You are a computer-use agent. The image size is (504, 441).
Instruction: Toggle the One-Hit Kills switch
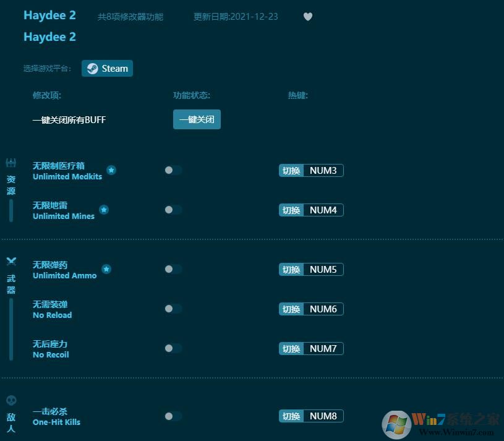(x=173, y=416)
